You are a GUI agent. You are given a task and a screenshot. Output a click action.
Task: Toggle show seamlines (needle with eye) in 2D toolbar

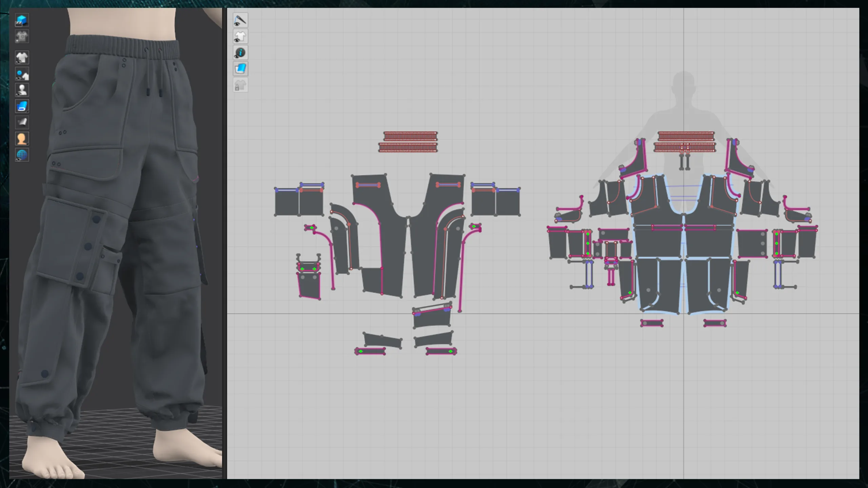click(240, 20)
